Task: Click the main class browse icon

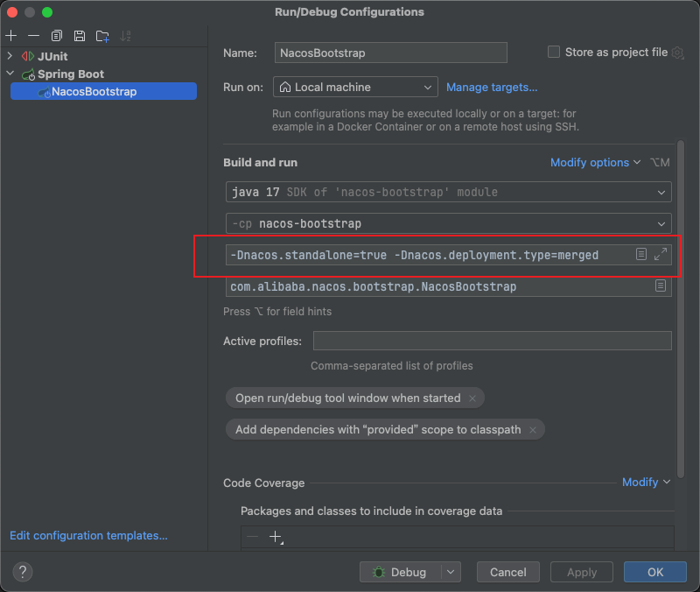Action: point(661,286)
